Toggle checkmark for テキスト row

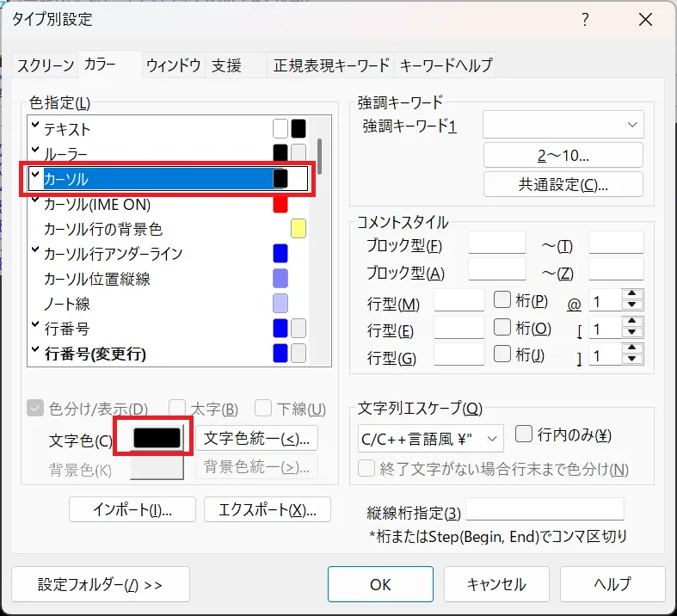click(36, 126)
